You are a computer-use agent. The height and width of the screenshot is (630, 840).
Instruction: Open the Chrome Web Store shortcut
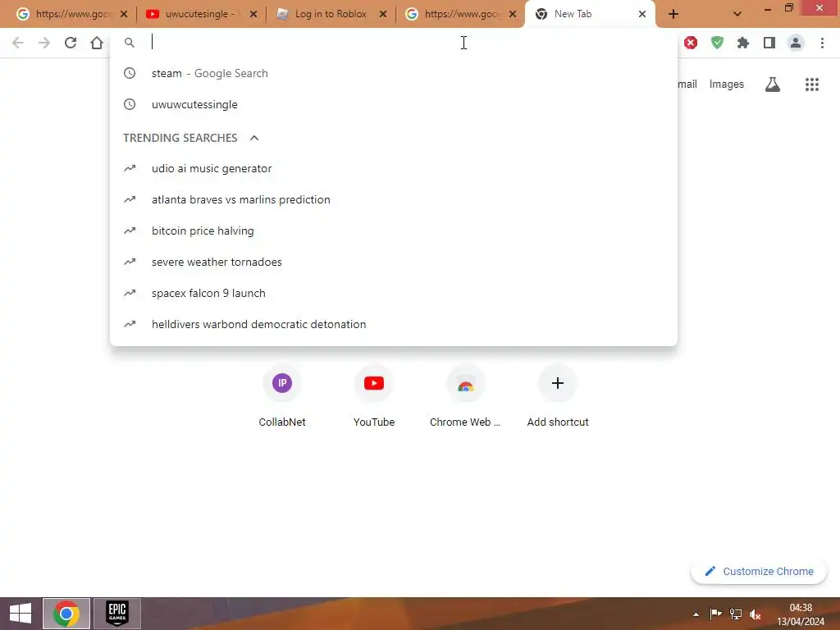pos(466,395)
